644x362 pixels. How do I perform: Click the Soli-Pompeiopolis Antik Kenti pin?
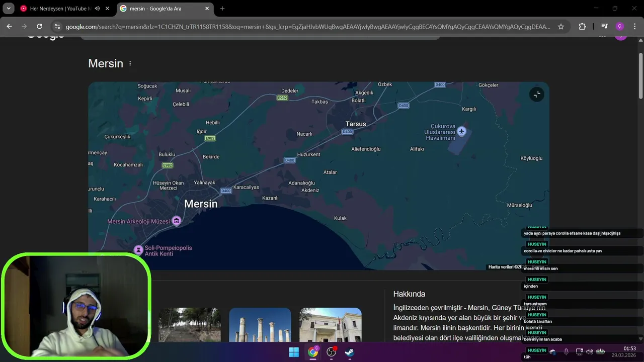pyautogui.click(x=138, y=250)
